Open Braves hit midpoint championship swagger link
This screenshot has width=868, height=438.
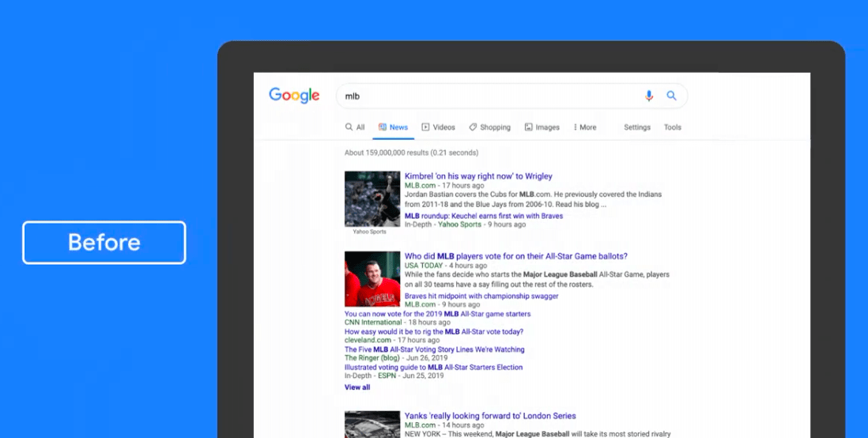tap(481, 296)
